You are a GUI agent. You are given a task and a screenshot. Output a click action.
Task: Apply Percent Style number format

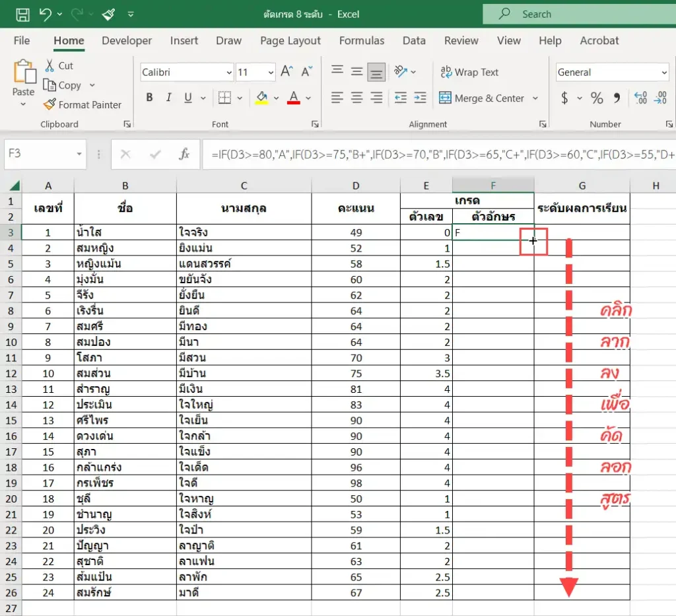[x=597, y=98]
